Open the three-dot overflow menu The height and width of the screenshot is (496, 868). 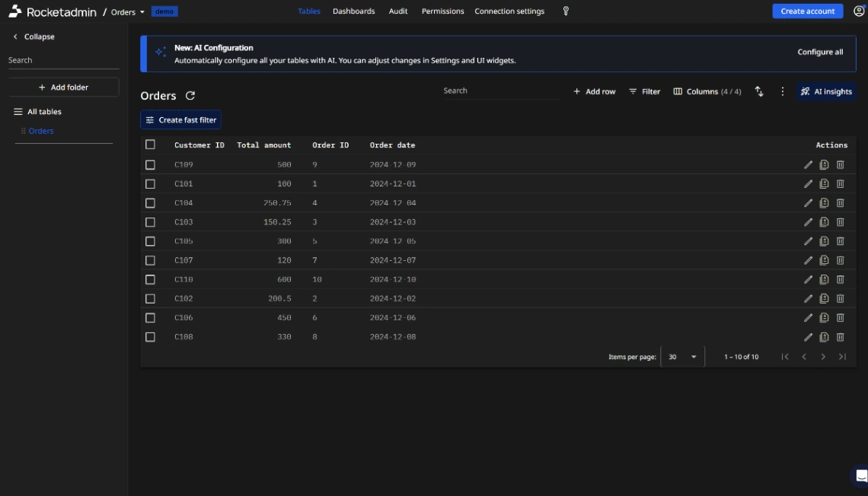click(x=781, y=91)
